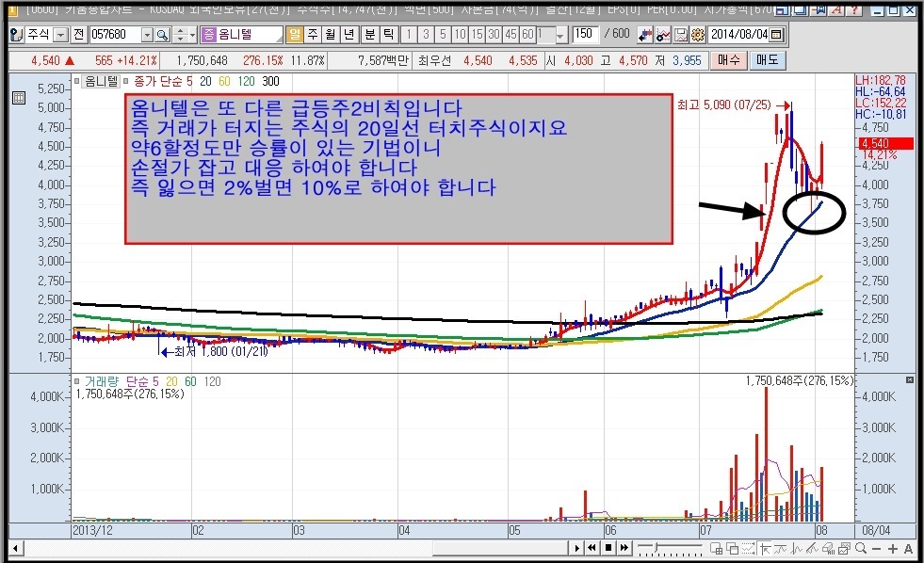
Task: Click the code up/down stepper
Action: (x=180, y=36)
